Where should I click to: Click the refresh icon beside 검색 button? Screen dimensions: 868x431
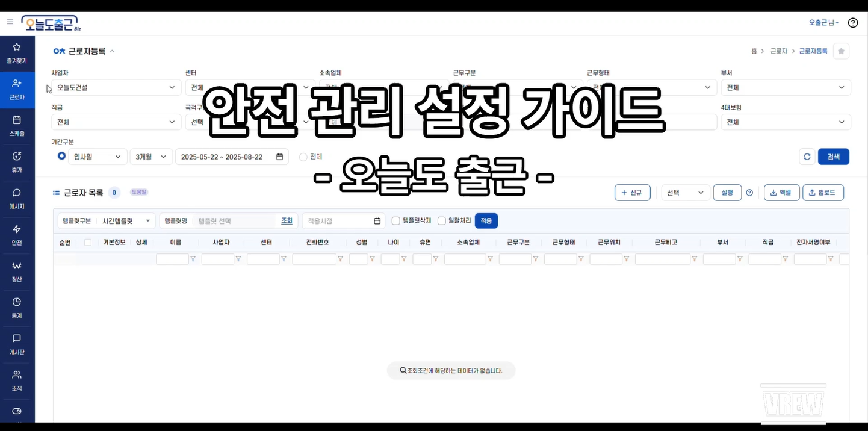(x=807, y=157)
